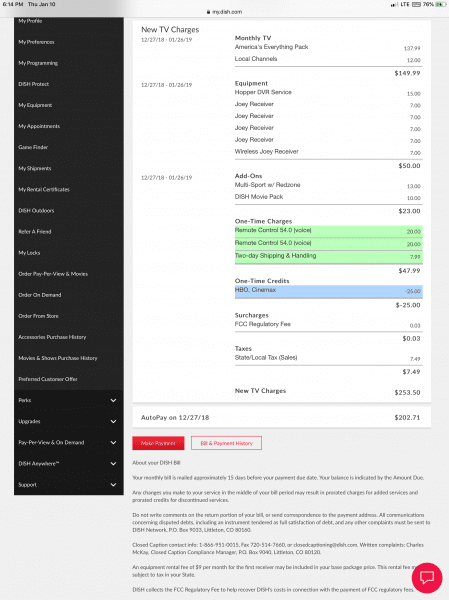Open Order From Store
Screen dimensions: 449x600
point(39,316)
